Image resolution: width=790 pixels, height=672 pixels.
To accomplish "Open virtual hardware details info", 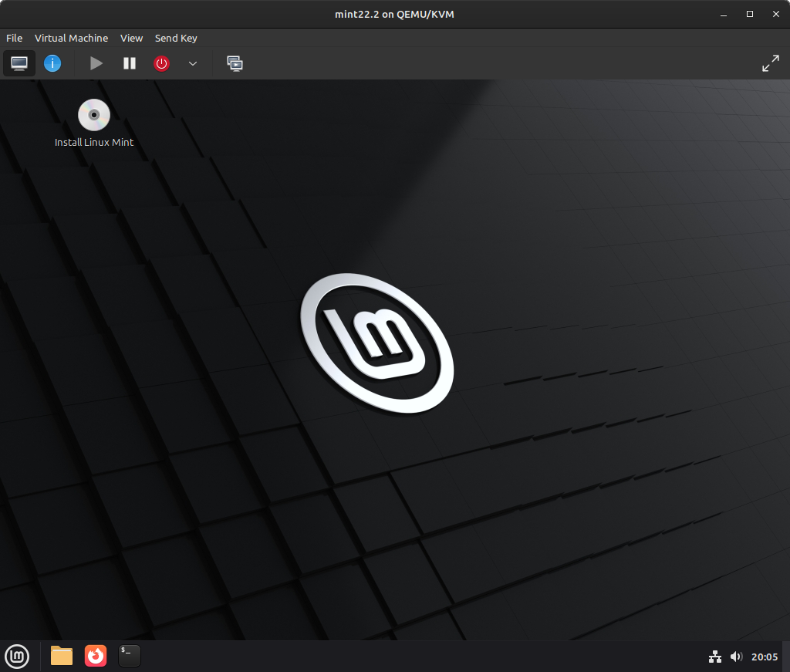I will 52,63.
